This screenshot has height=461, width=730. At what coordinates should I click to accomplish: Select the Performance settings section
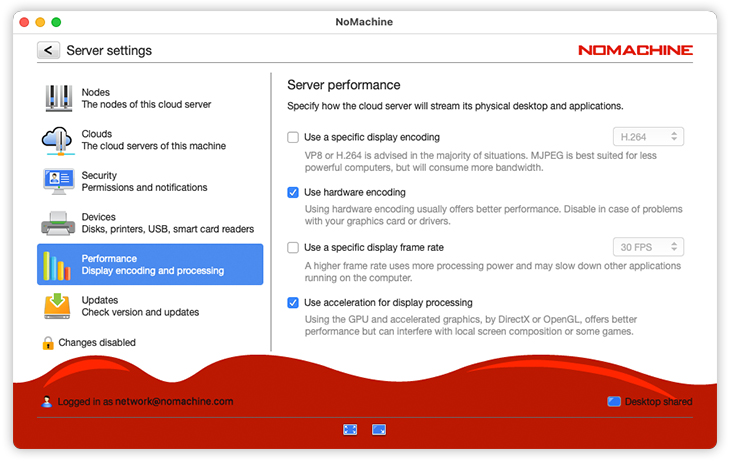[x=150, y=264]
